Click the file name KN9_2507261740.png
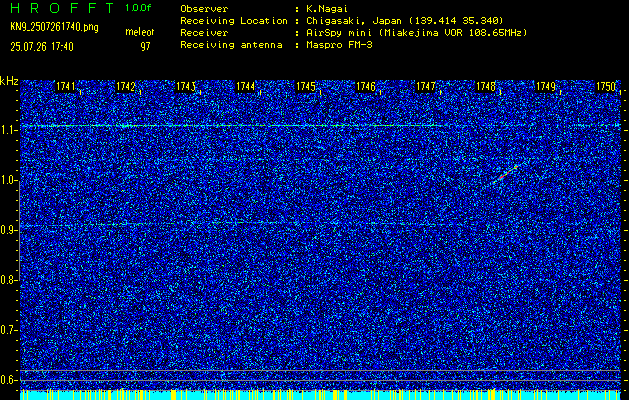629x400 pixels. tap(54, 28)
